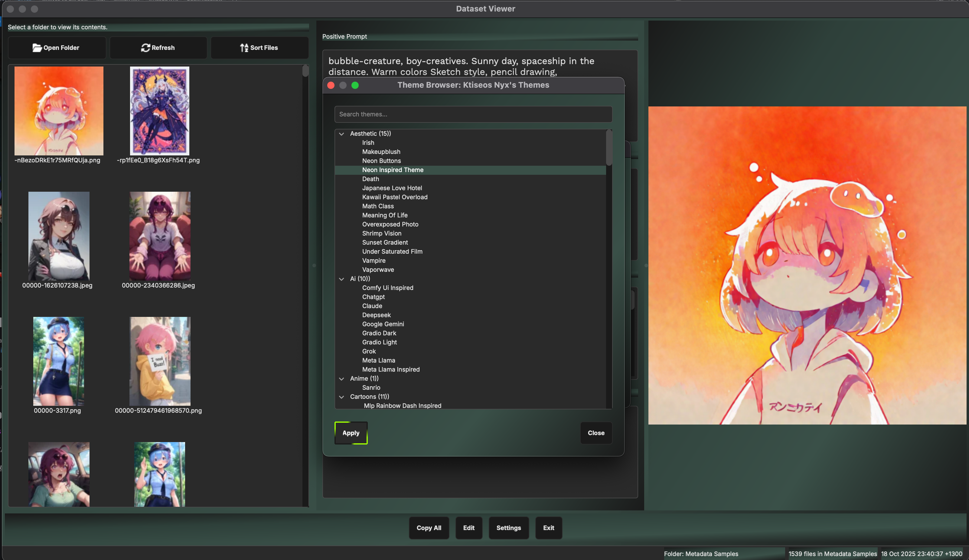Viewport: 969px width, 560px height.
Task: Select the Vaporwave theme
Action: [378, 270]
